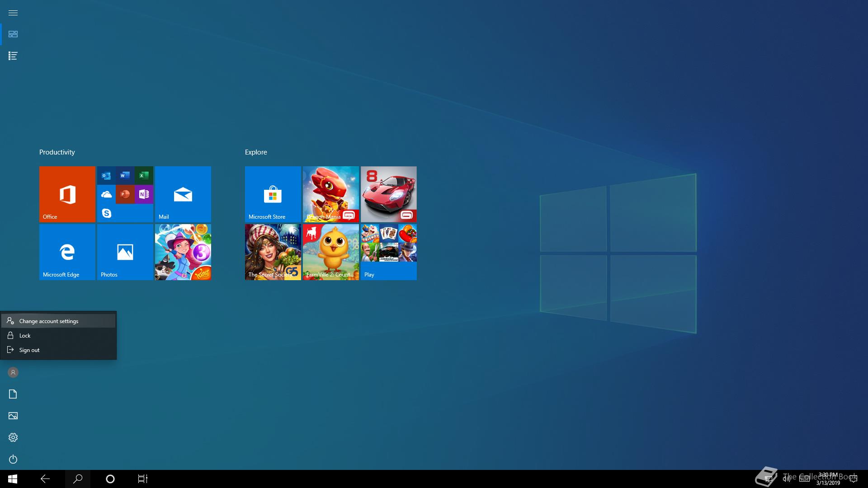Launch Microsoft Edge tile
The image size is (868, 488).
tap(67, 252)
